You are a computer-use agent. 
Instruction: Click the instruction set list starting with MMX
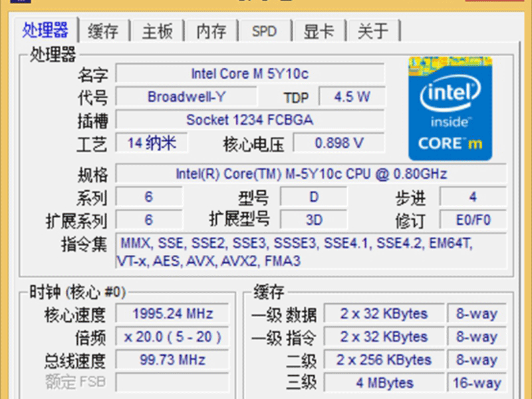[311, 252]
